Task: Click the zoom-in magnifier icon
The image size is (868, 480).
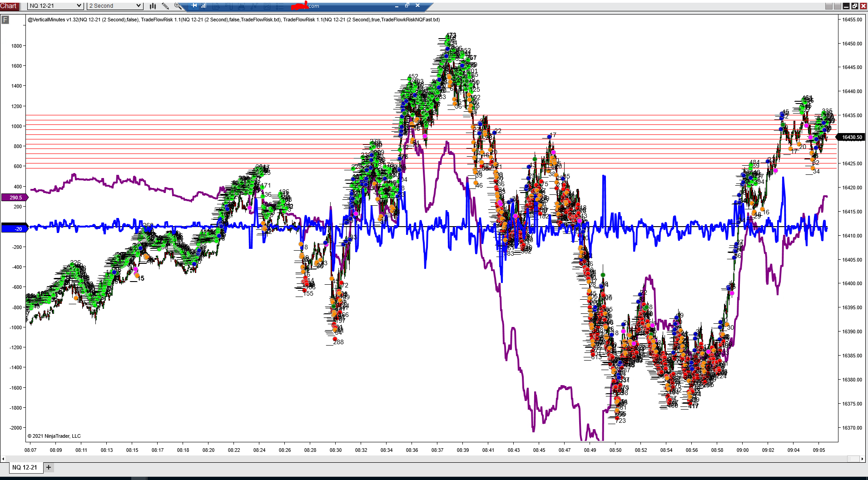Action: (x=178, y=6)
